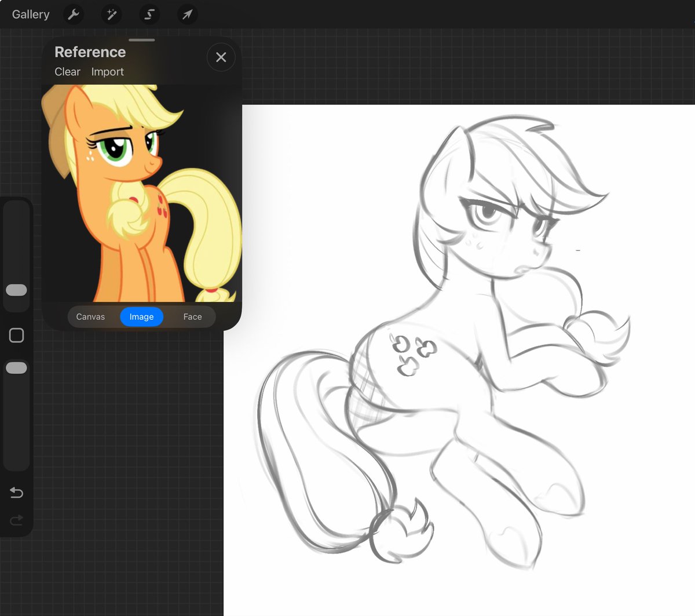The height and width of the screenshot is (616, 695).
Task: Open the Actions wrench menu
Action: click(x=74, y=14)
